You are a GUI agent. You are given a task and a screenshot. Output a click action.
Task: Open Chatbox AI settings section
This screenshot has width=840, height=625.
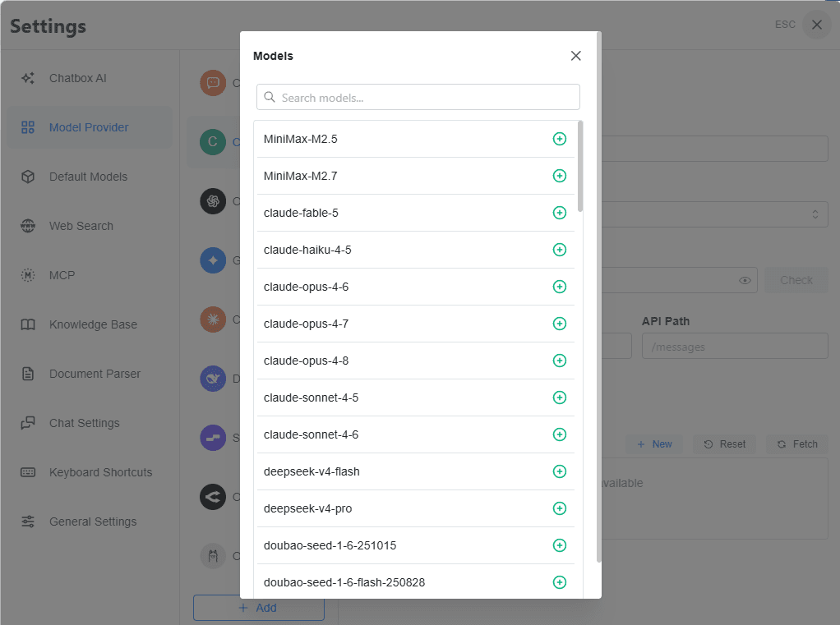coord(90,78)
